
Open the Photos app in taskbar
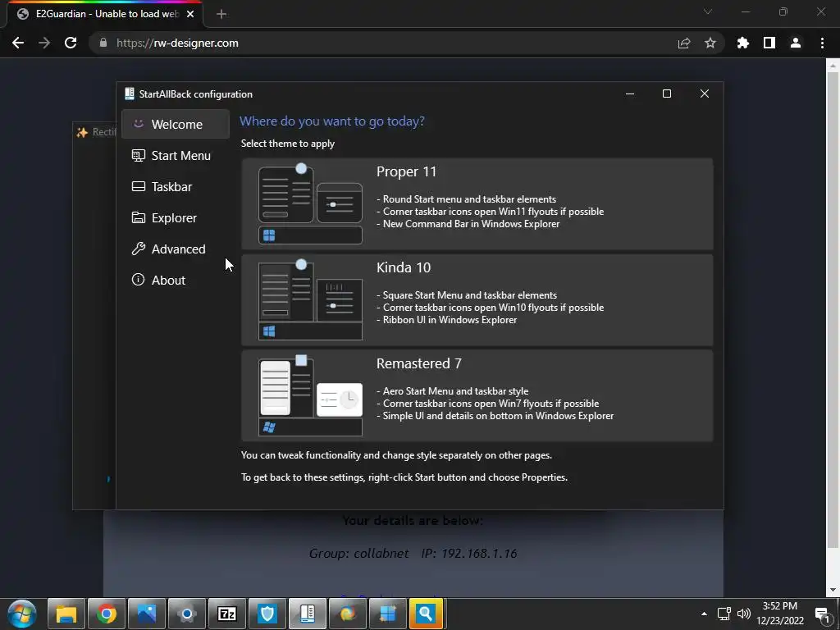147,614
